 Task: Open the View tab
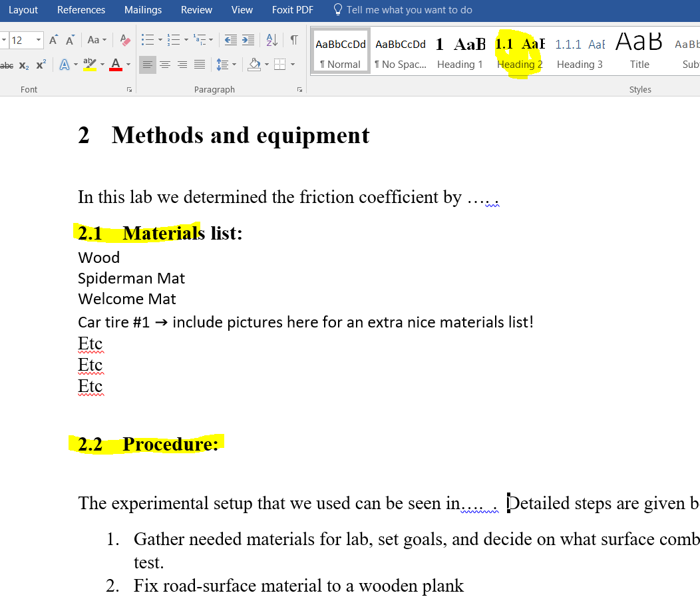click(242, 10)
